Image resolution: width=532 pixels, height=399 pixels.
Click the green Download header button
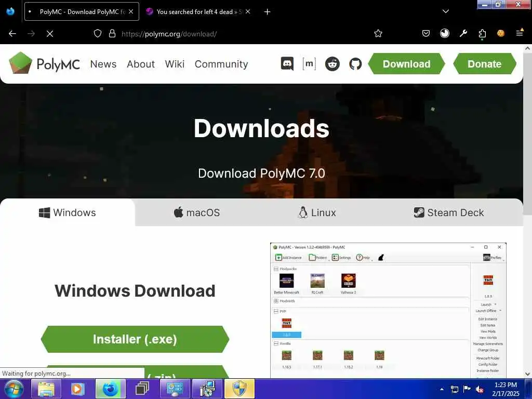pyautogui.click(x=406, y=64)
